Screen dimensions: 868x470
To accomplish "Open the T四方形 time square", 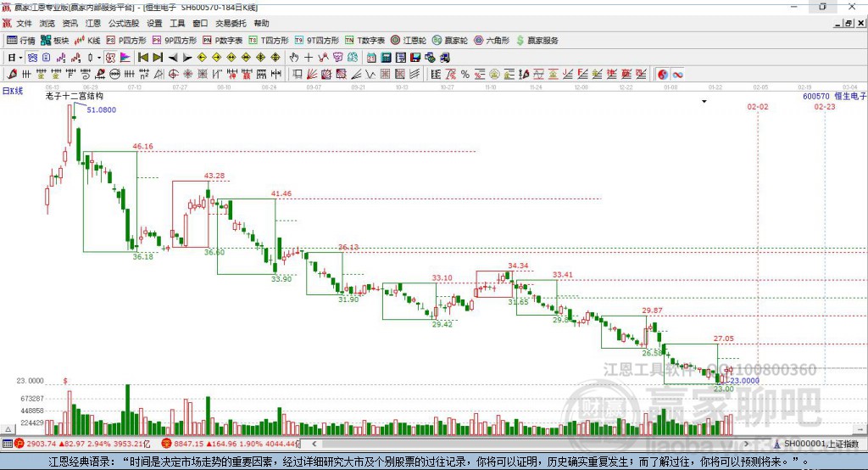I will (x=269, y=41).
